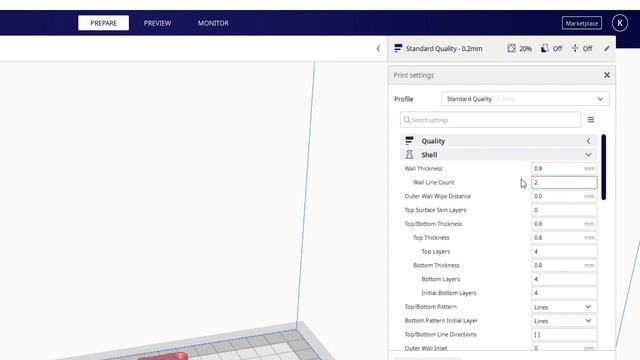The height and width of the screenshot is (360, 640).
Task: Click the Top Surface Skin Layers label
Action: click(x=435, y=210)
